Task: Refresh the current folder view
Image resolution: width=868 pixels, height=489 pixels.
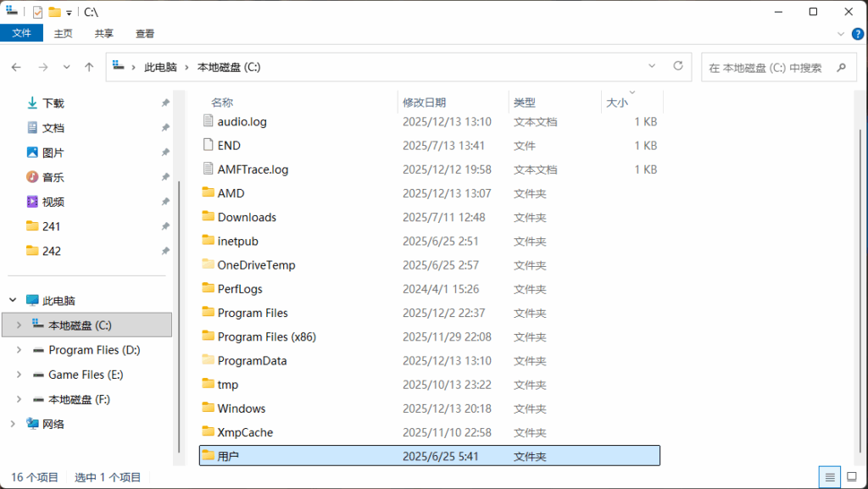Action: [x=678, y=66]
